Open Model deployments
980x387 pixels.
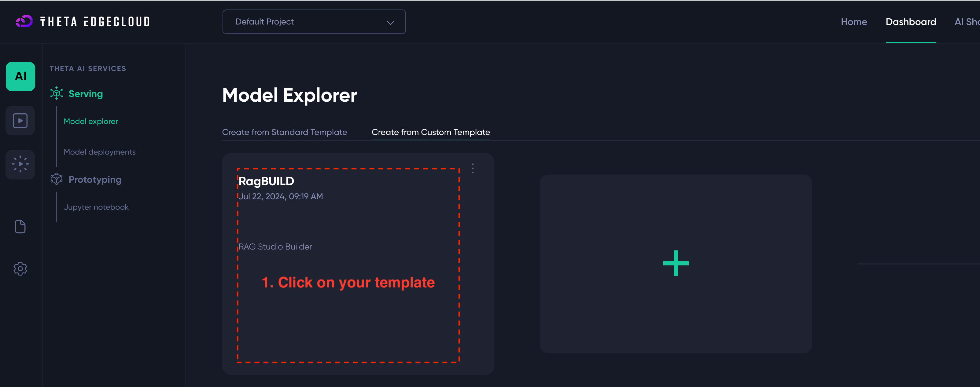(99, 152)
